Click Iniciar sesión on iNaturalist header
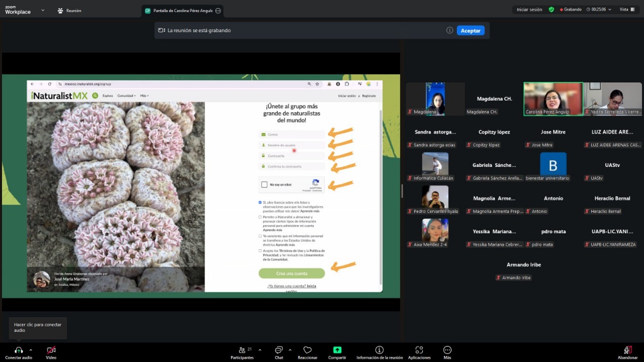The image size is (644, 362). (347, 96)
